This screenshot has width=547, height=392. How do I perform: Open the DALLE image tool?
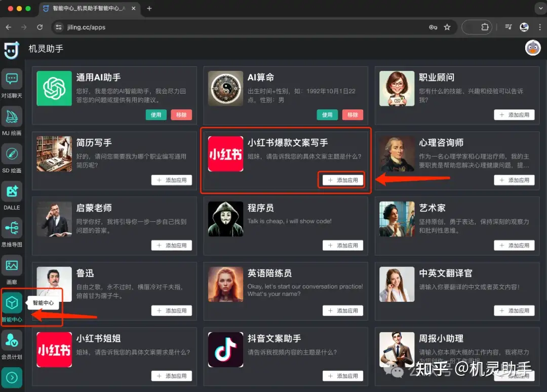pos(12,191)
